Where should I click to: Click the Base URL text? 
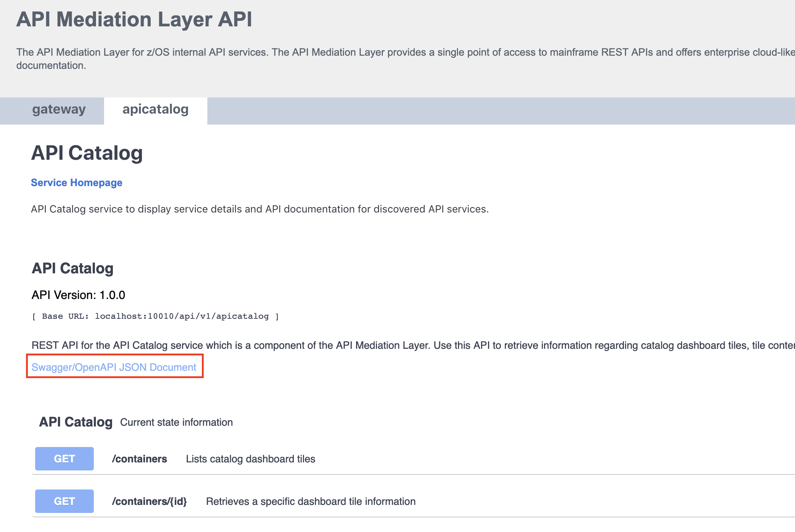click(x=155, y=316)
